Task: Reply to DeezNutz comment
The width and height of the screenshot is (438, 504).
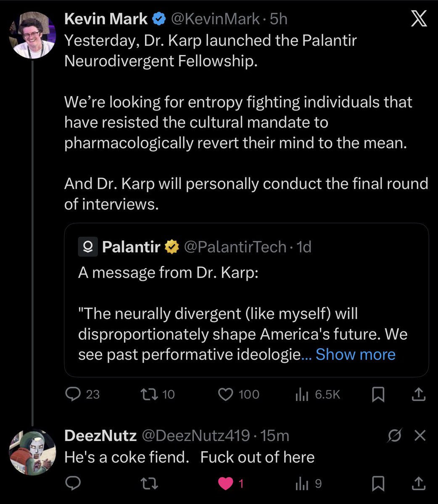Action: click(74, 484)
